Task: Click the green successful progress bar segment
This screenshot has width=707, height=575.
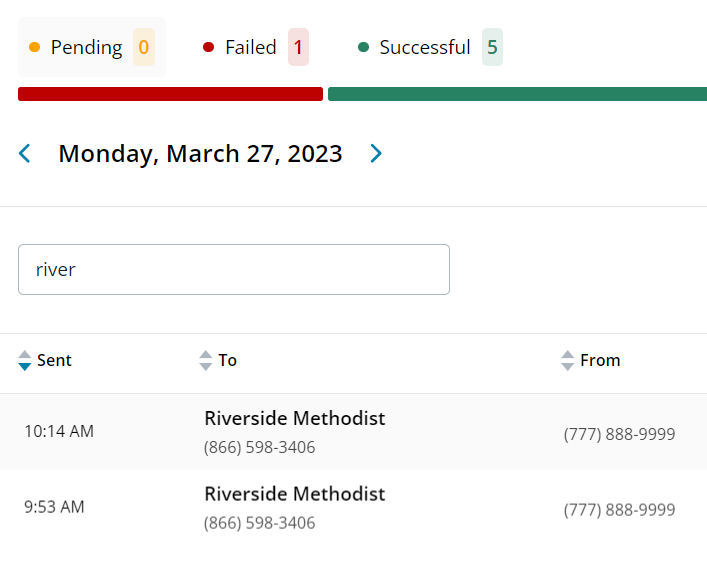Action: click(516, 94)
